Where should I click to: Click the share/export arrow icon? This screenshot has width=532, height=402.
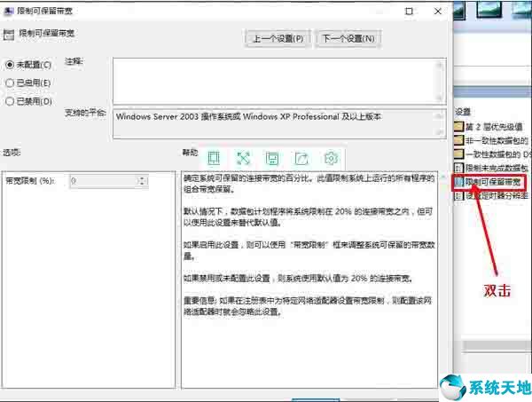[301, 158]
